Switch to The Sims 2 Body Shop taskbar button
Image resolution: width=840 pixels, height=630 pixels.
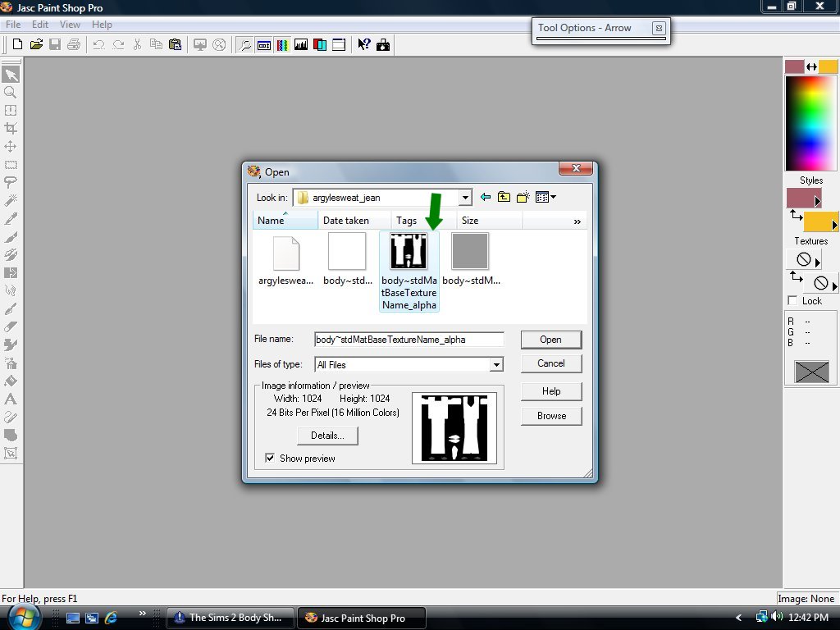point(231,618)
